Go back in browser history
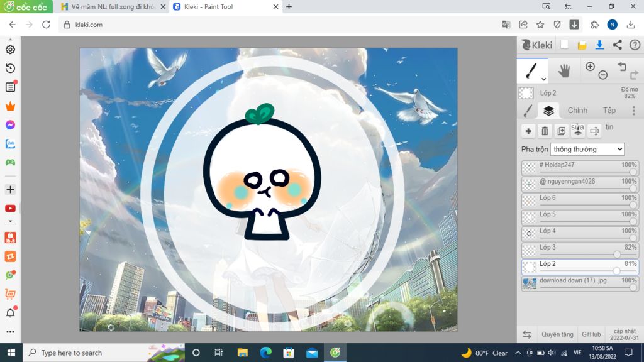The image size is (644, 362). click(13, 25)
